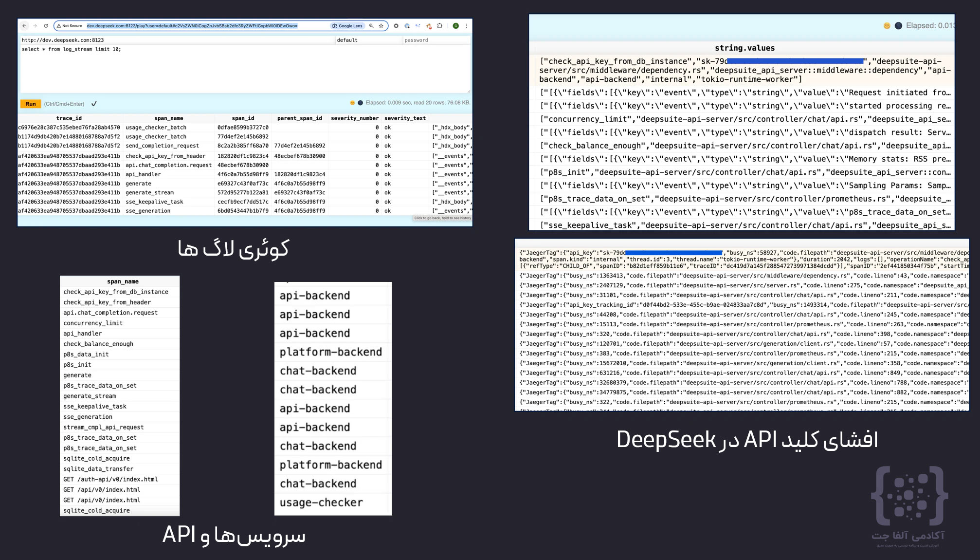Image resolution: width=980 pixels, height=560 pixels.
Task: Click trace_id c6976e28c387c535ebed76fa28ab4570
Action: [x=69, y=128]
